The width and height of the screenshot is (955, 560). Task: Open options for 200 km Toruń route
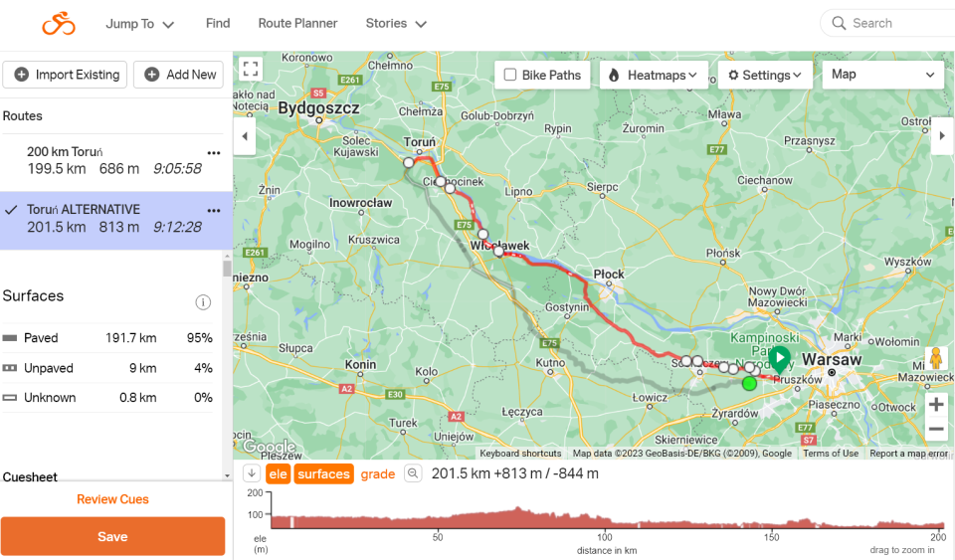tap(213, 152)
